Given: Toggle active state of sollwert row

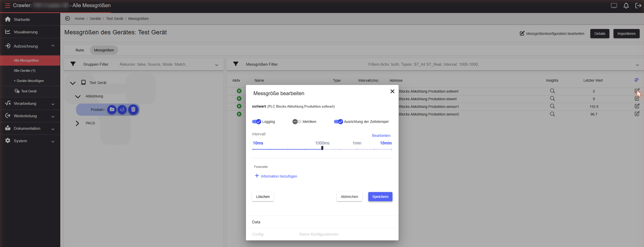Looking at the screenshot, I should [239, 91].
